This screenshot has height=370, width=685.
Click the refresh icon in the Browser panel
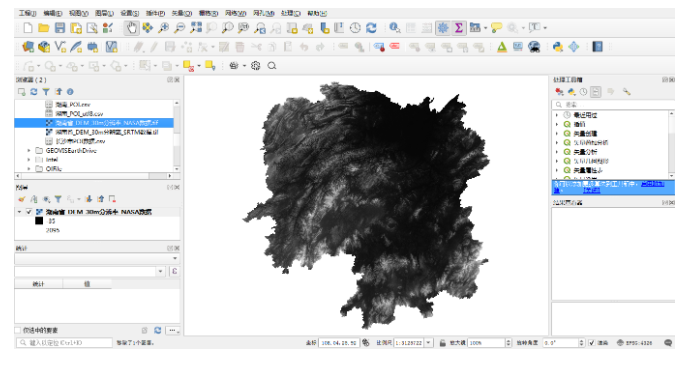click(34, 92)
